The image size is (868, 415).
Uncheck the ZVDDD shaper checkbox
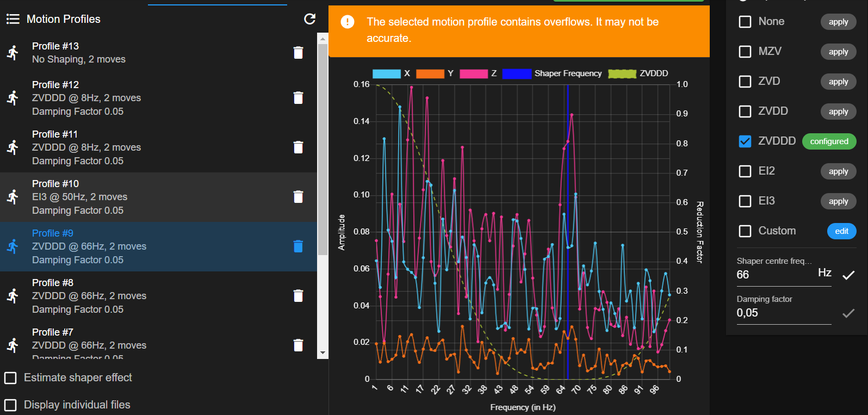(x=745, y=141)
